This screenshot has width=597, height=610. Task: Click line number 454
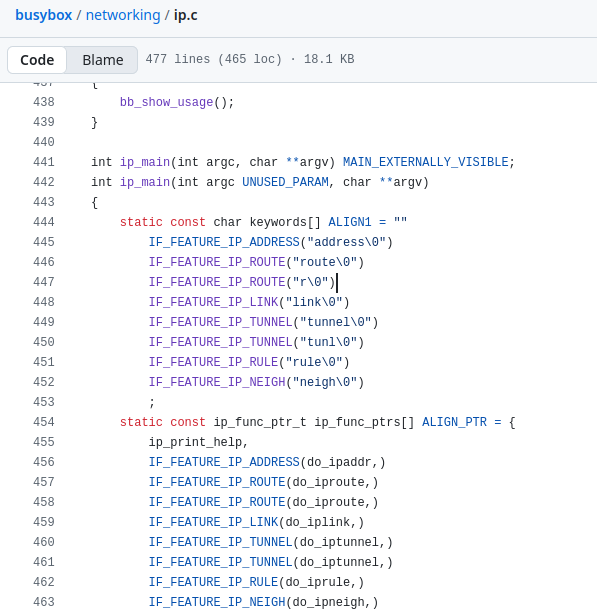tap(44, 422)
